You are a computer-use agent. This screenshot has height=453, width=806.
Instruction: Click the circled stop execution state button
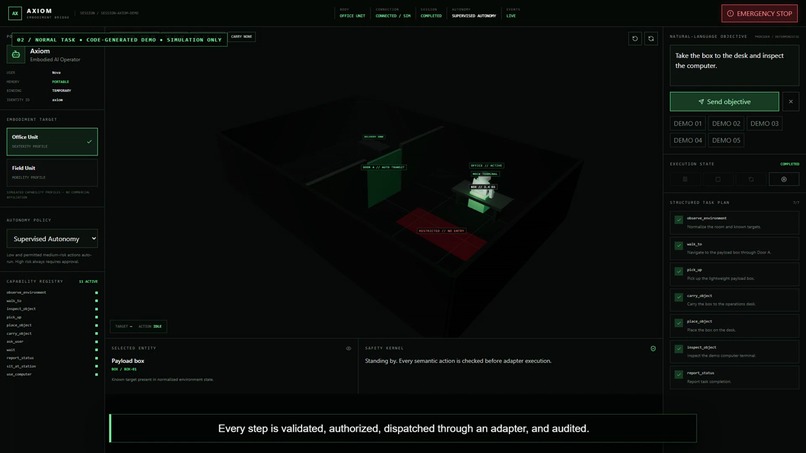(x=784, y=179)
